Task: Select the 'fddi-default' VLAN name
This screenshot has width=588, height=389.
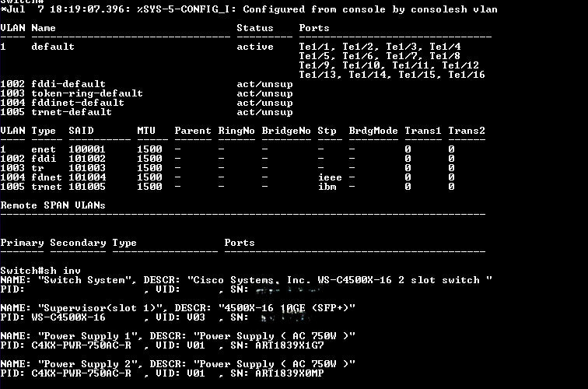Action: pyautogui.click(x=68, y=84)
